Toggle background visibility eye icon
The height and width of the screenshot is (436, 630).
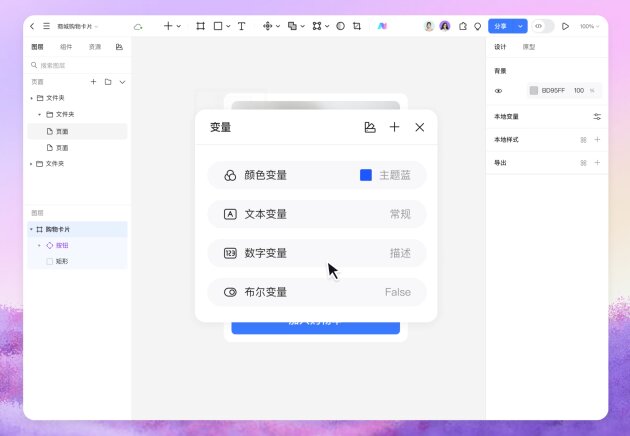498,91
